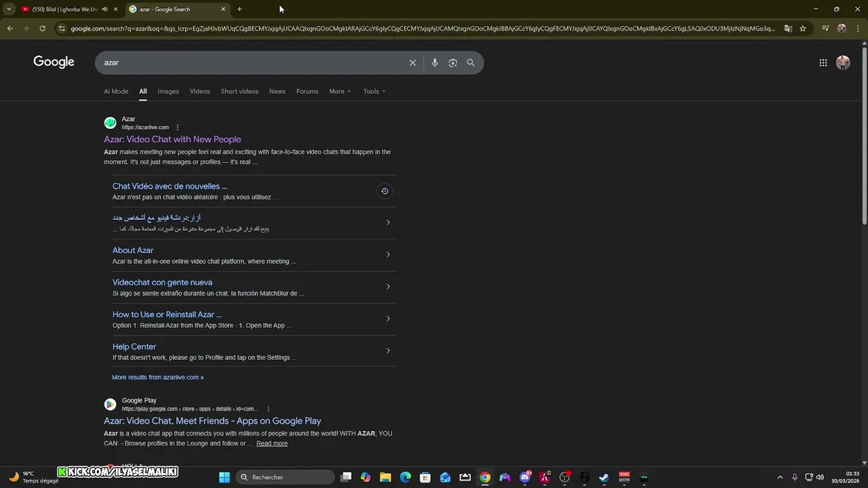The height and width of the screenshot is (488, 868).
Task: Open the About Azar link
Action: tap(133, 250)
